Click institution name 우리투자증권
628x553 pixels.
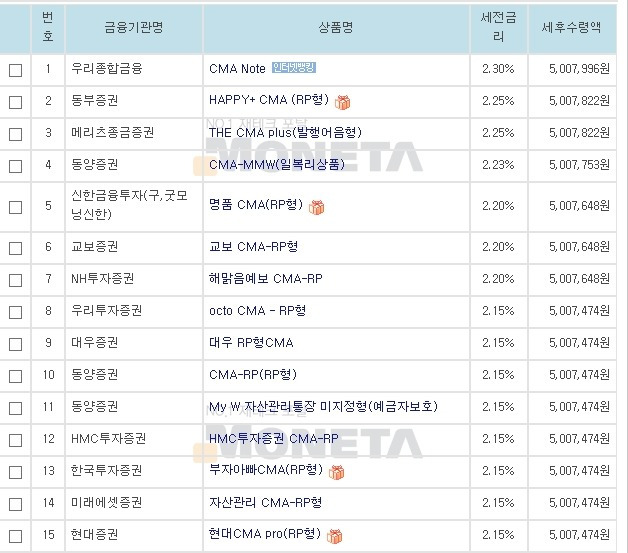click(x=107, y=310)
